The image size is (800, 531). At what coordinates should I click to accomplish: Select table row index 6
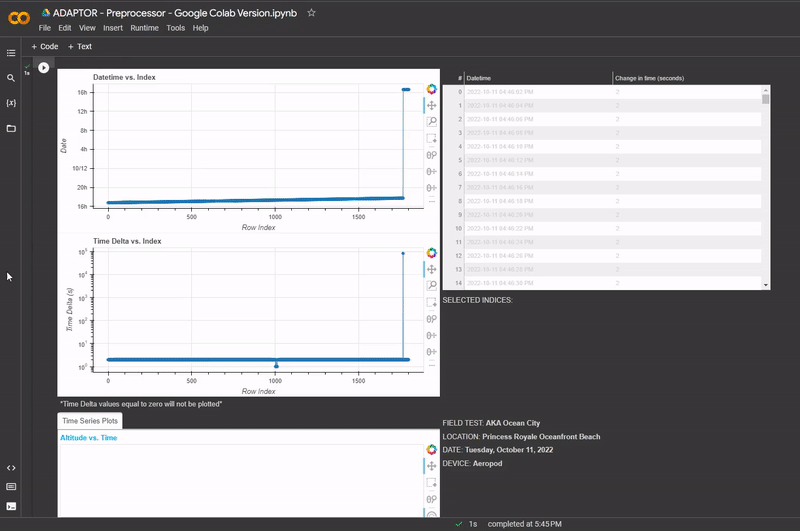(x=602, y=174)
